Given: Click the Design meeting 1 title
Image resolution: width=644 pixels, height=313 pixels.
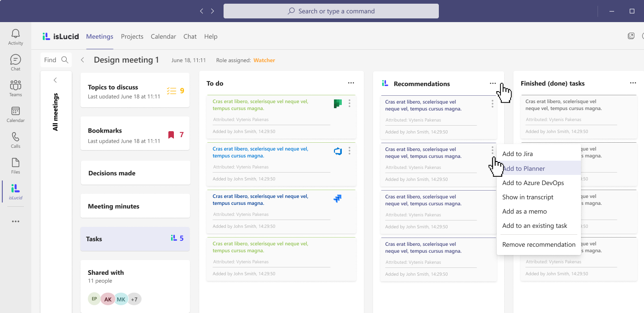Looking at the screenshot, I should coord(126,60).
